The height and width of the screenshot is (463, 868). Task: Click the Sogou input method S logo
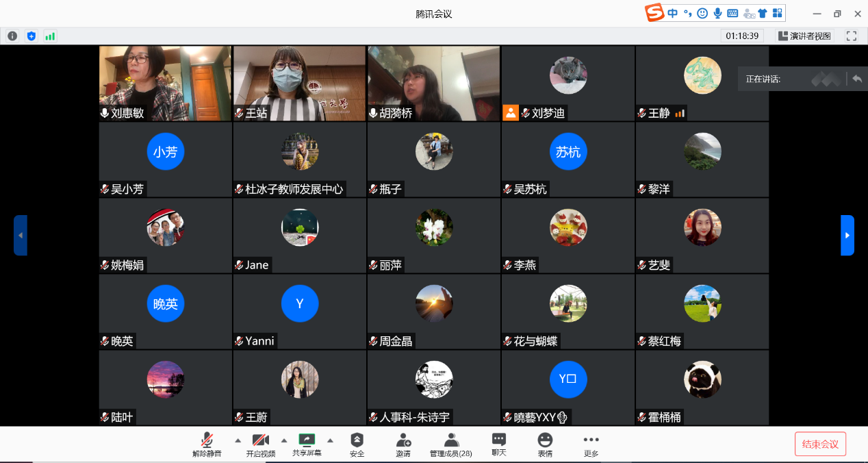[655, 13]
